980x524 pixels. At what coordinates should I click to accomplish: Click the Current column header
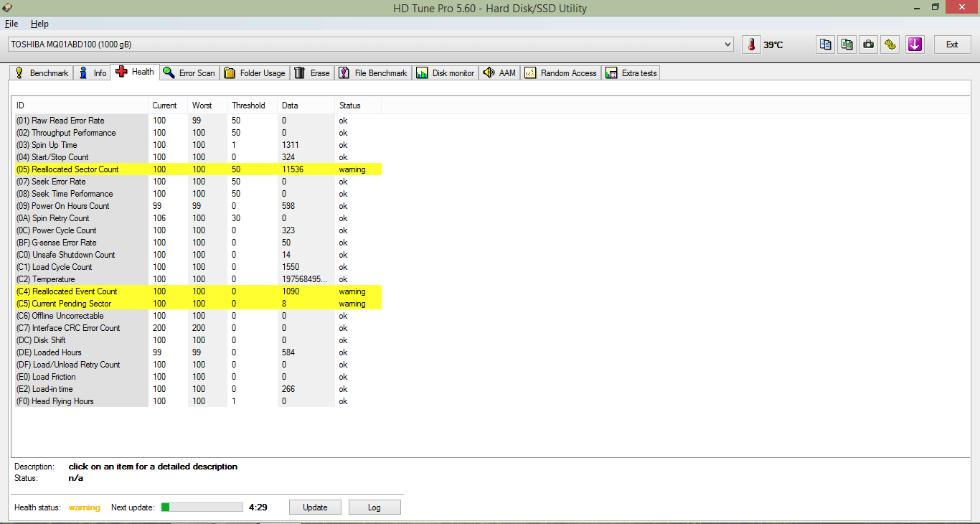[168, 106]
